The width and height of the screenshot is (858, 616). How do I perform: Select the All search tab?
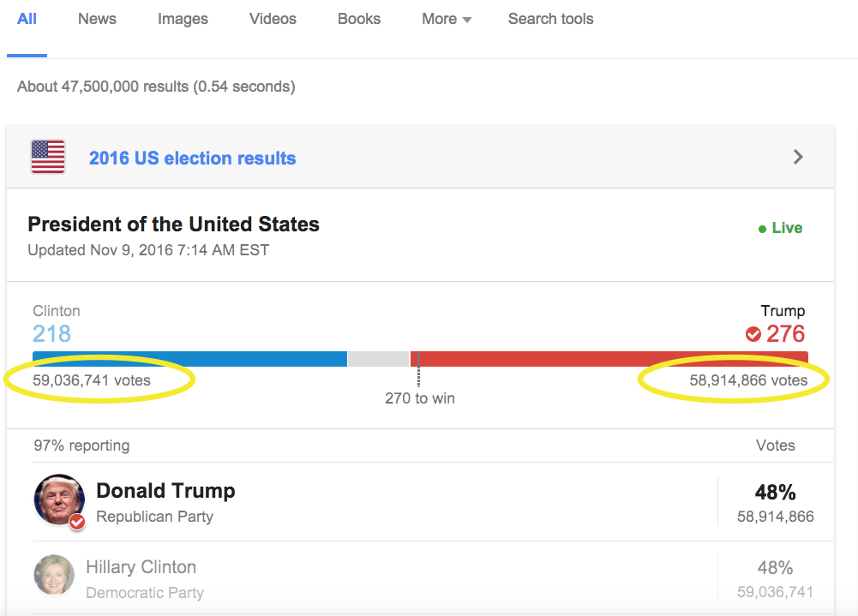[27, 19]
